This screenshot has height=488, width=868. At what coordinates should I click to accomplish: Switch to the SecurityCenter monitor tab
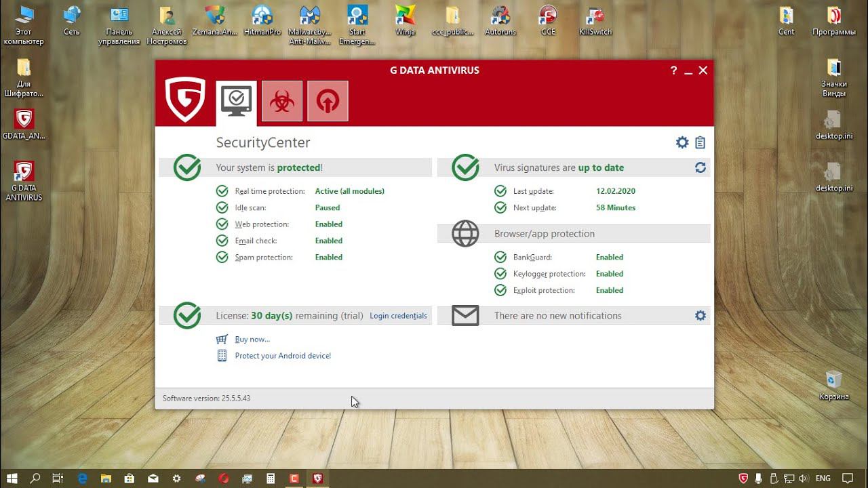236,101
